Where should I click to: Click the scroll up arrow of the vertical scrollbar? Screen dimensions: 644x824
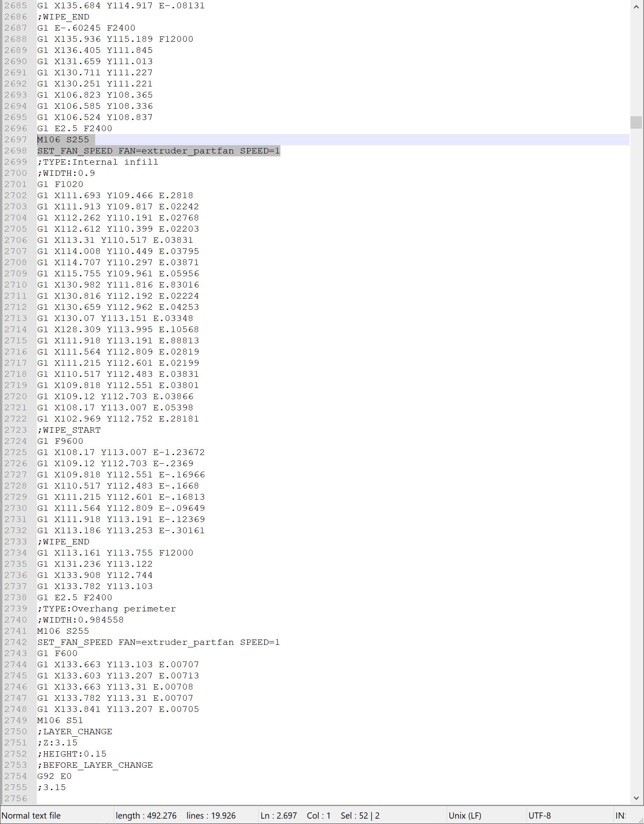636,7
